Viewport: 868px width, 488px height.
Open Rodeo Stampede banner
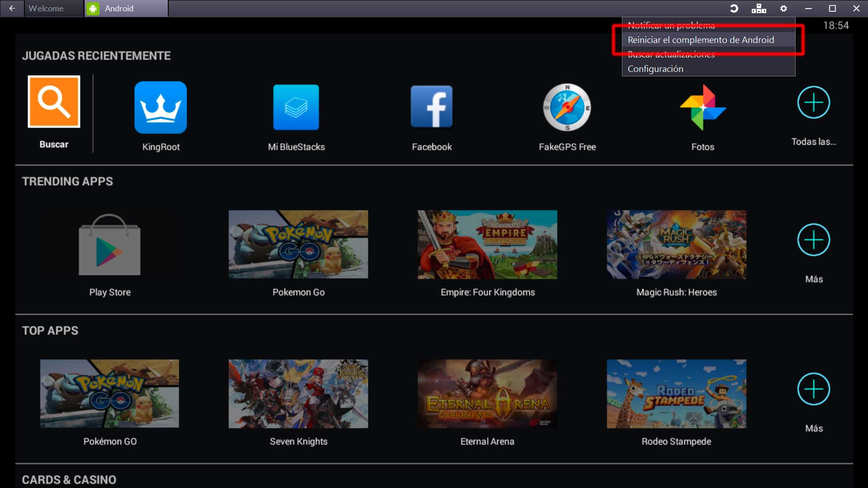[676, 393]
